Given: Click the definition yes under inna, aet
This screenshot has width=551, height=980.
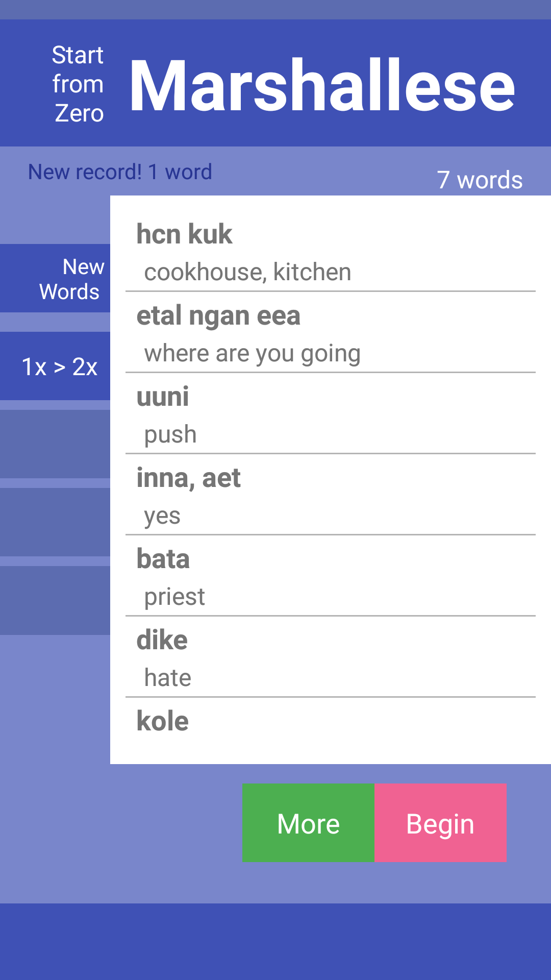Looking at the screenshot, I should point(162,515).
